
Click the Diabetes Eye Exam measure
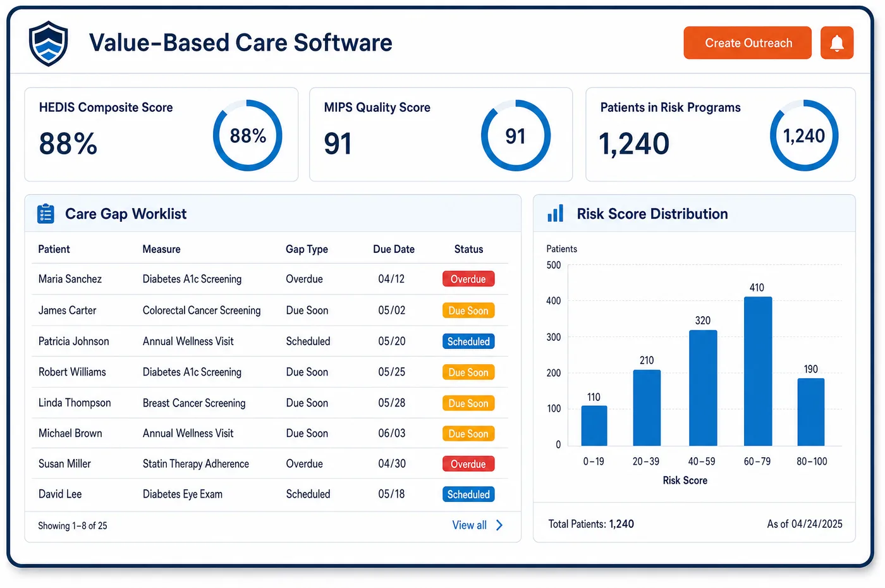[183, 494]
